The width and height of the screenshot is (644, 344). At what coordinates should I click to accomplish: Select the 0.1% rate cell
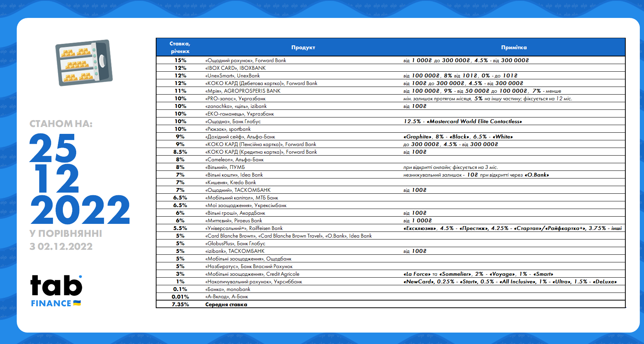181,289
